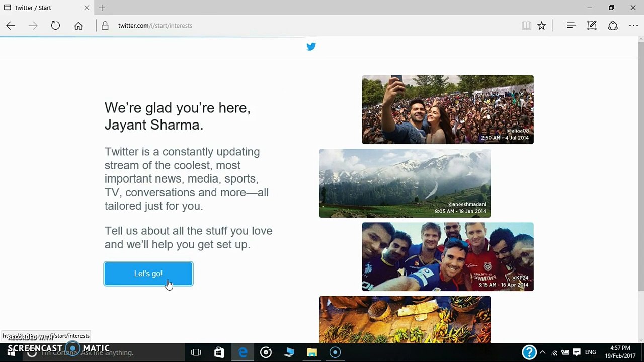
Task: Click the Share icon in toolbar
Action: click(x=613, y=26)
